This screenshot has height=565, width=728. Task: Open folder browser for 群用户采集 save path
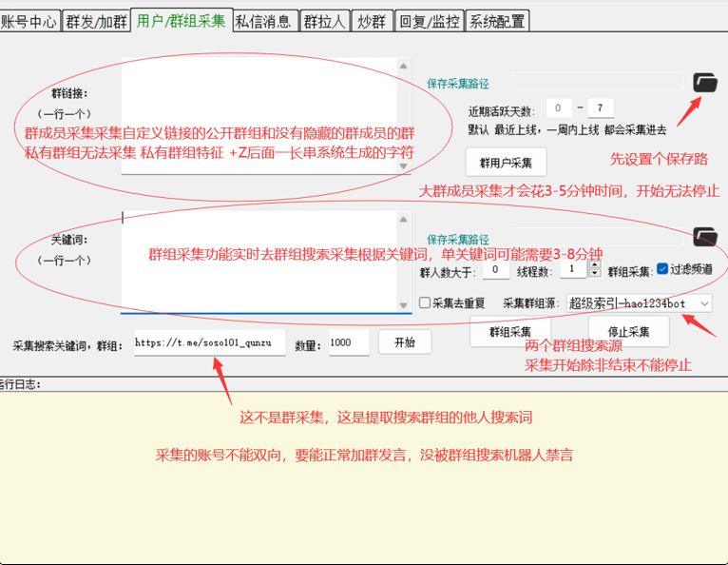(704, 82)
